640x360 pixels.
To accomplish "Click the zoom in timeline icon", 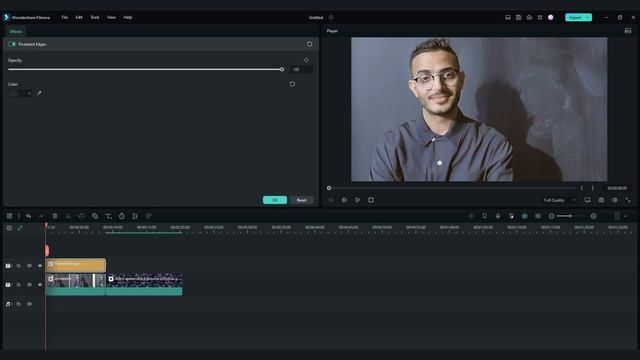I will coord(593,216).
